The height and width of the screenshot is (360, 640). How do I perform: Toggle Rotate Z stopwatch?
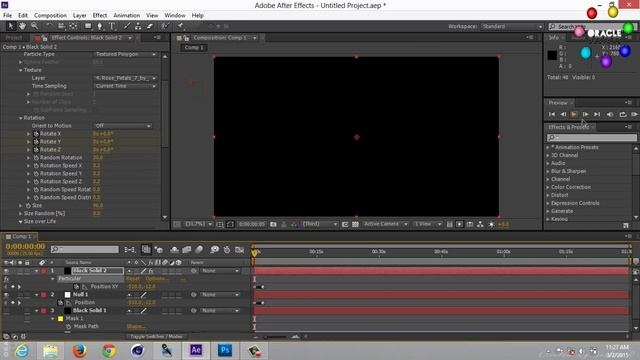36,150
